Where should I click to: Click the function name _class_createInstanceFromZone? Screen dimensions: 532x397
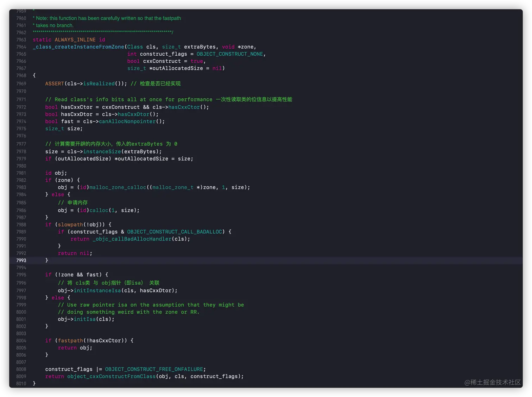(78, 47)
